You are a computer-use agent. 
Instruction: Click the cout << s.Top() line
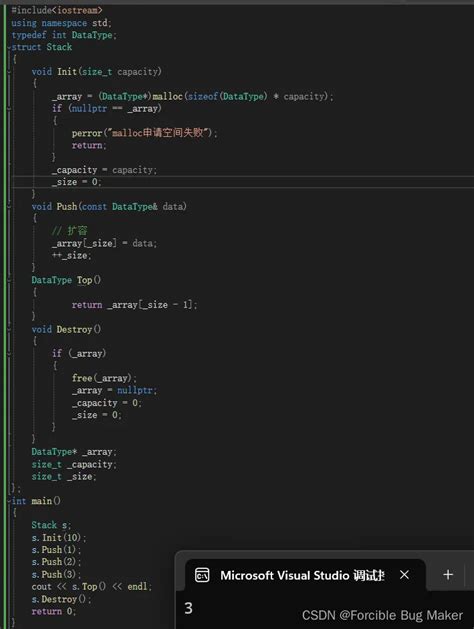(92, 586)
